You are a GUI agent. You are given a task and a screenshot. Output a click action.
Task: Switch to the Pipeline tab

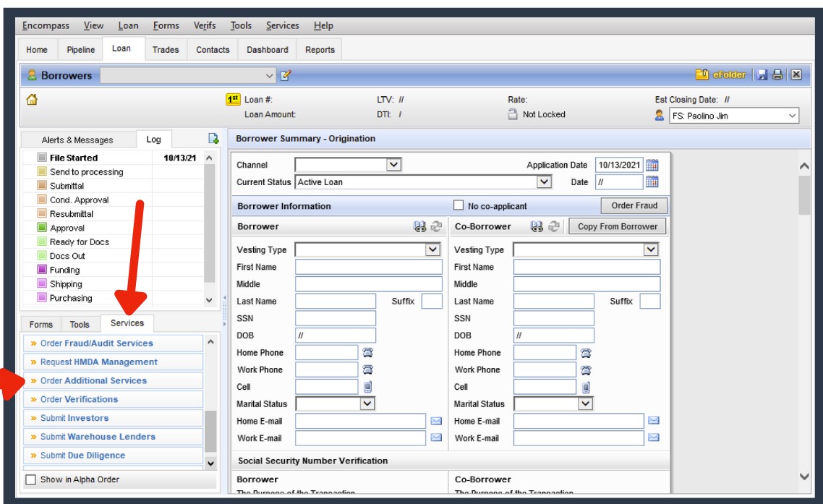[x=81, y=49]
